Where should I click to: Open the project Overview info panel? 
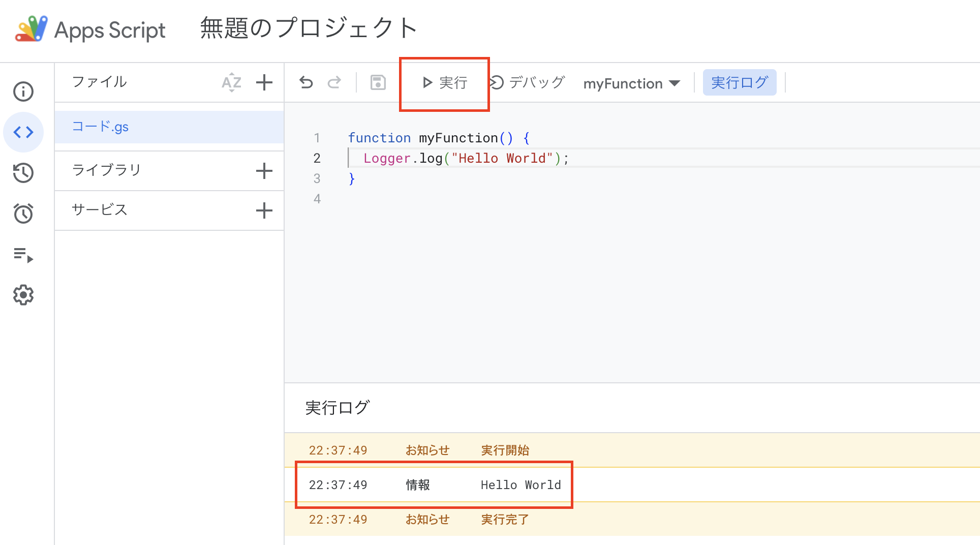point(24,92)
